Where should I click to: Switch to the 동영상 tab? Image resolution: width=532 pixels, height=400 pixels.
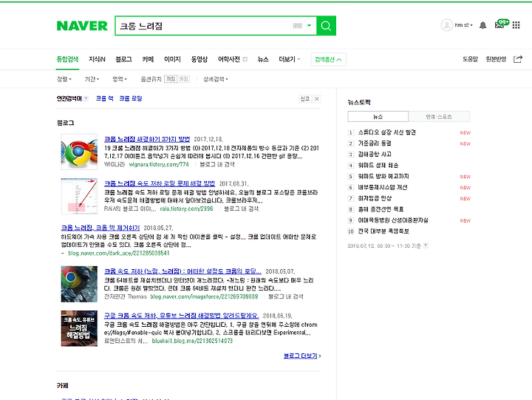(199, 59)
